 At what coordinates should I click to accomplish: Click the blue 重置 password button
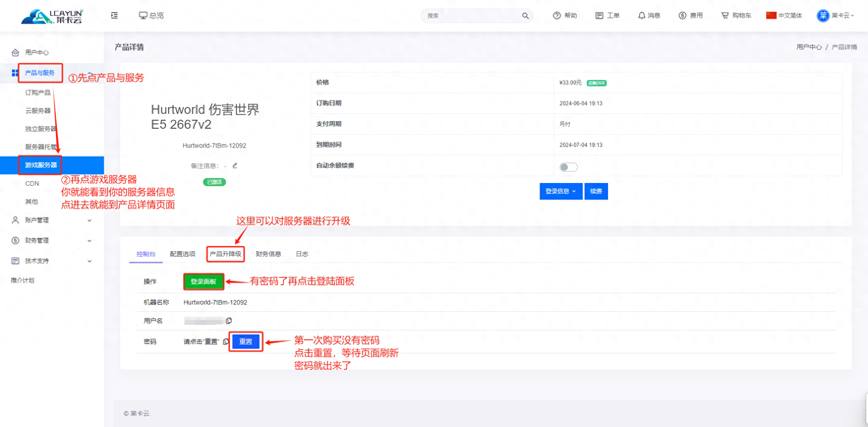point(246,342)
